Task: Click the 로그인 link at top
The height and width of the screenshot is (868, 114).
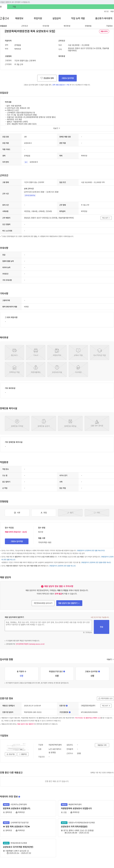Action: [106, 11]
